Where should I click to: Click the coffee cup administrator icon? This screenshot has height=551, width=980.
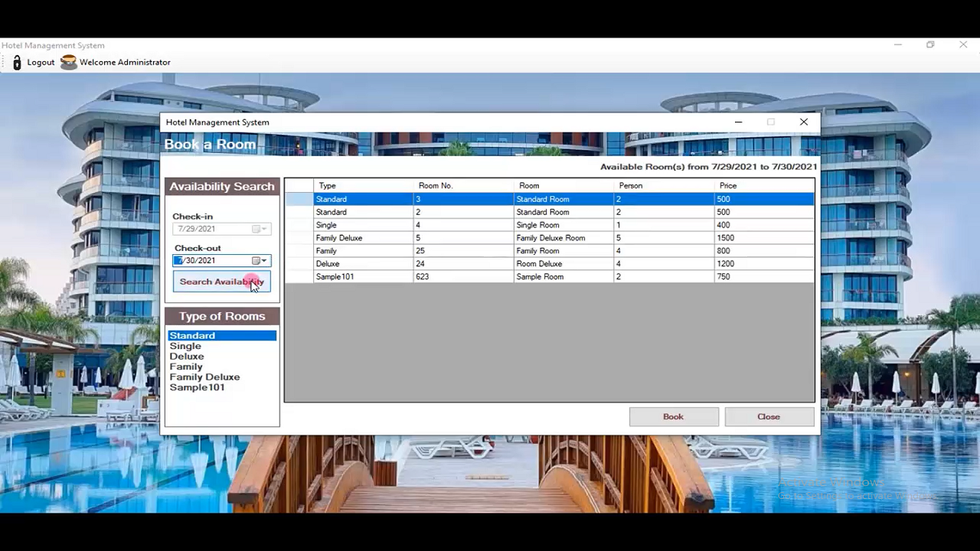tap(68, 62)
